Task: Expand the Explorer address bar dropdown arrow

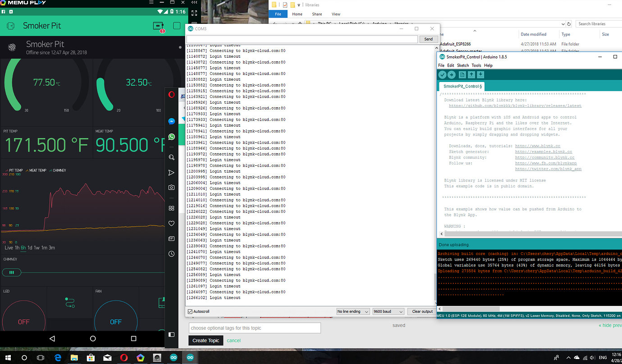Action: (563, 24)
